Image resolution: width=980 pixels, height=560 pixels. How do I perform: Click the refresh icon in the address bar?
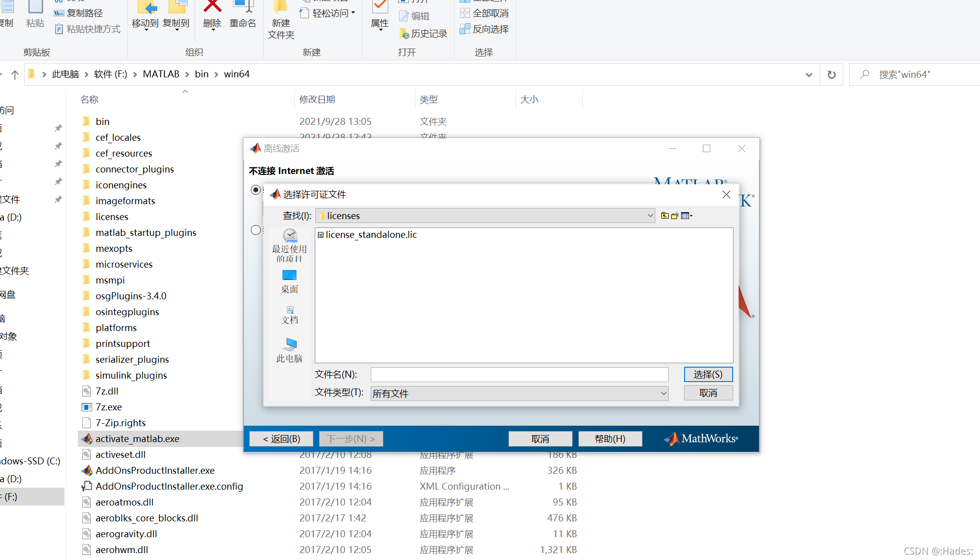(831, 74)
